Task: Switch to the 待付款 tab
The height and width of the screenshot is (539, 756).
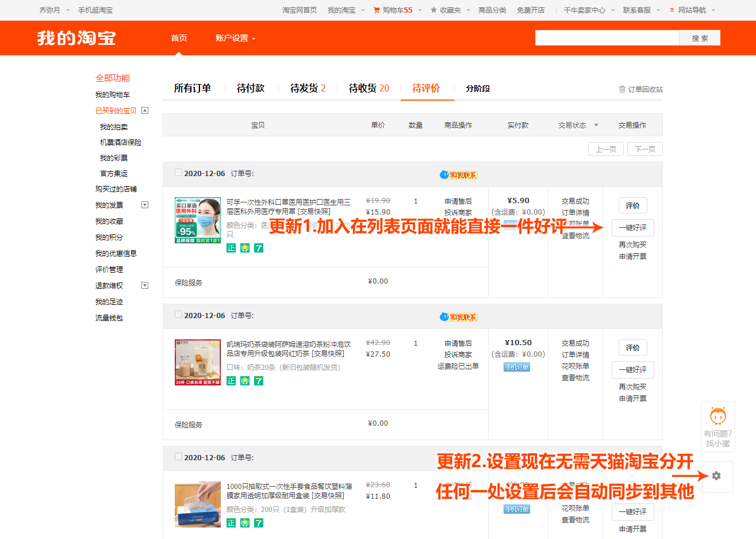Action: [x=251, y=88]
